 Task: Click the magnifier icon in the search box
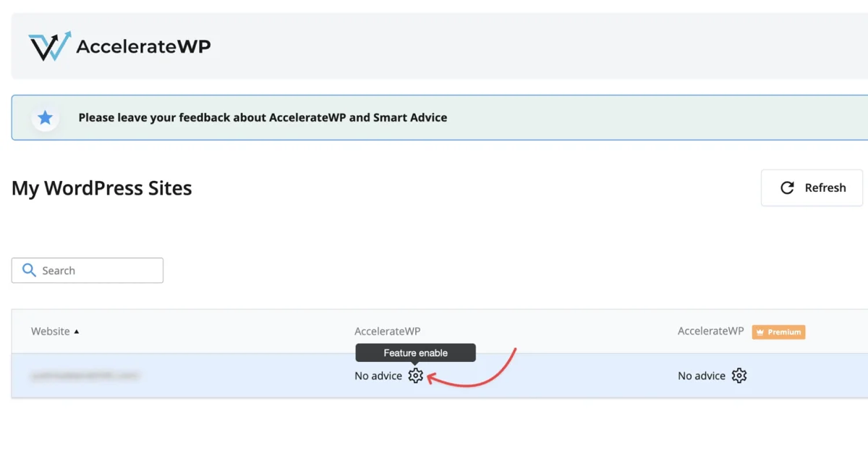(29, 270)
